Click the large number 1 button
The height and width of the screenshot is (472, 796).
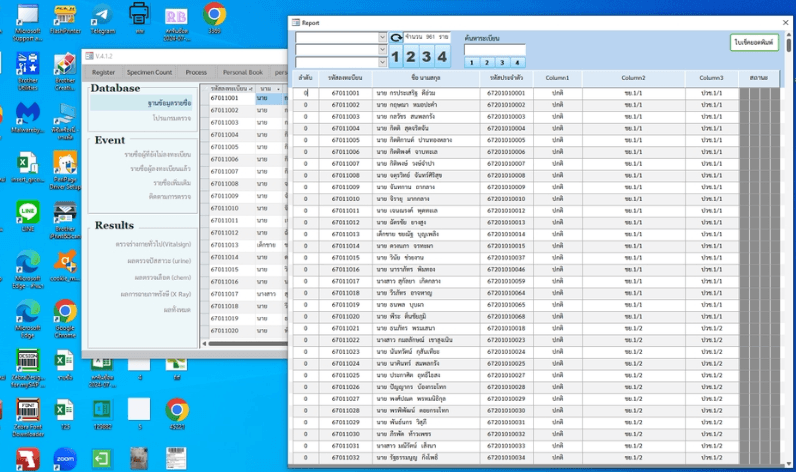[395, 57]
